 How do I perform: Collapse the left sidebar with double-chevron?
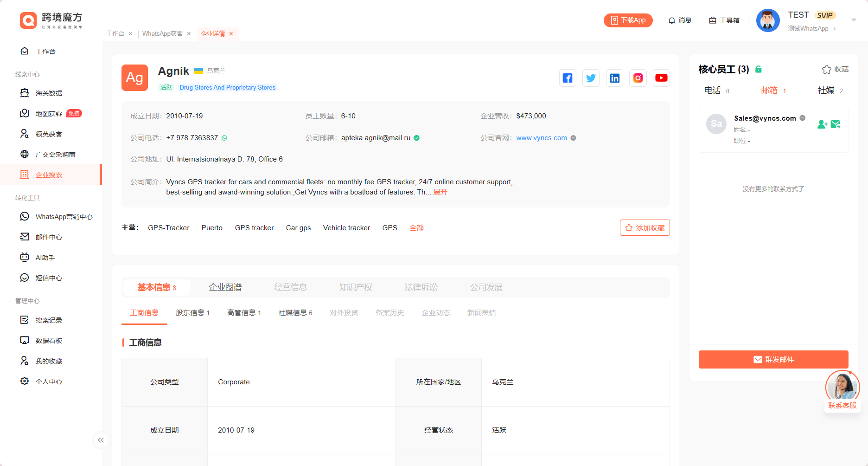[x=101, y=440]
